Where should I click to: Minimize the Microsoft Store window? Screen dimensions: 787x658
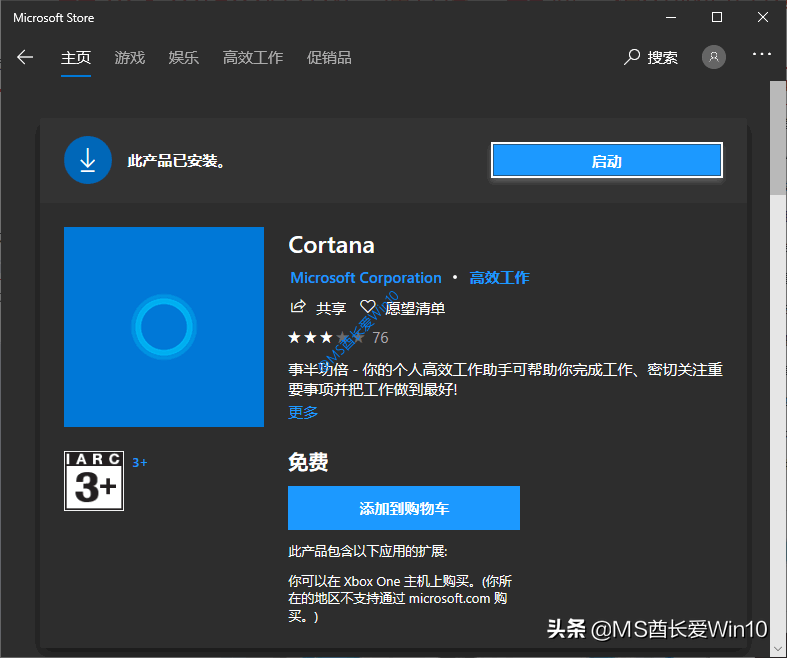click(x=671, y=18)
